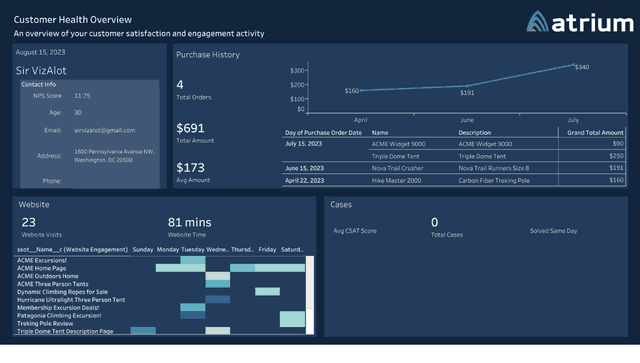Click the $191 June point on line chart

[x=467, y=86]
